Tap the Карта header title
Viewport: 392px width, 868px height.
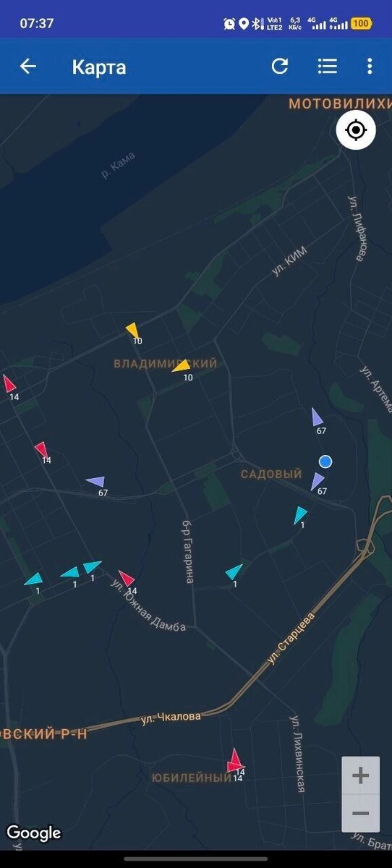99,67
